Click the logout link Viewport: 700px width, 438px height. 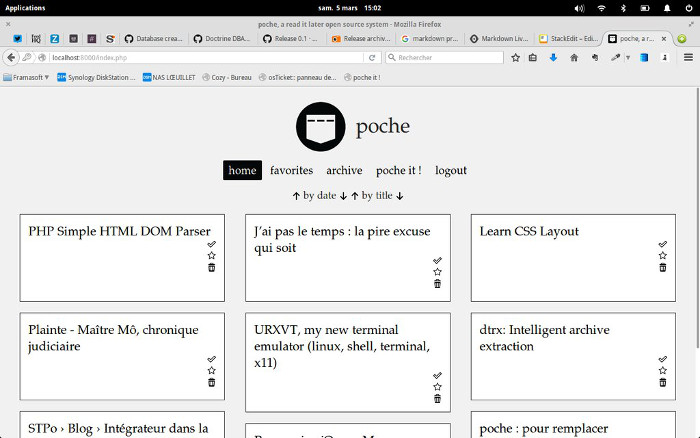[x=451, y=171]
